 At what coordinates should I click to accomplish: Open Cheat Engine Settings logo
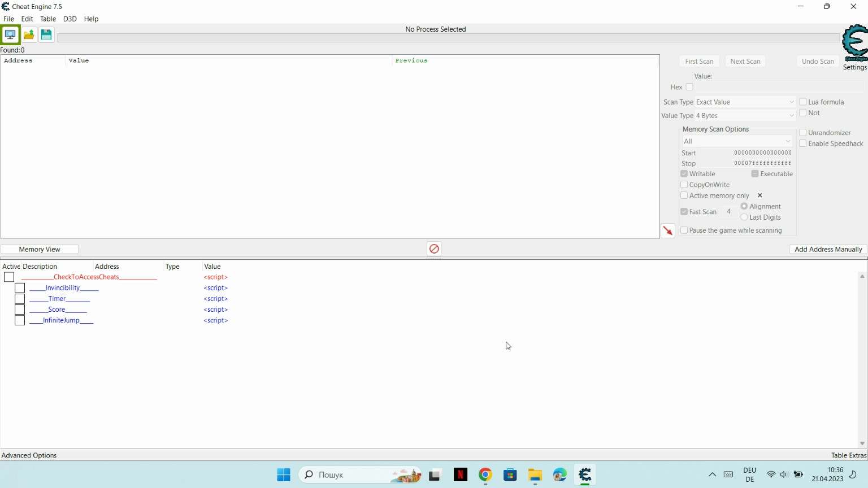(x=854, y=45)
